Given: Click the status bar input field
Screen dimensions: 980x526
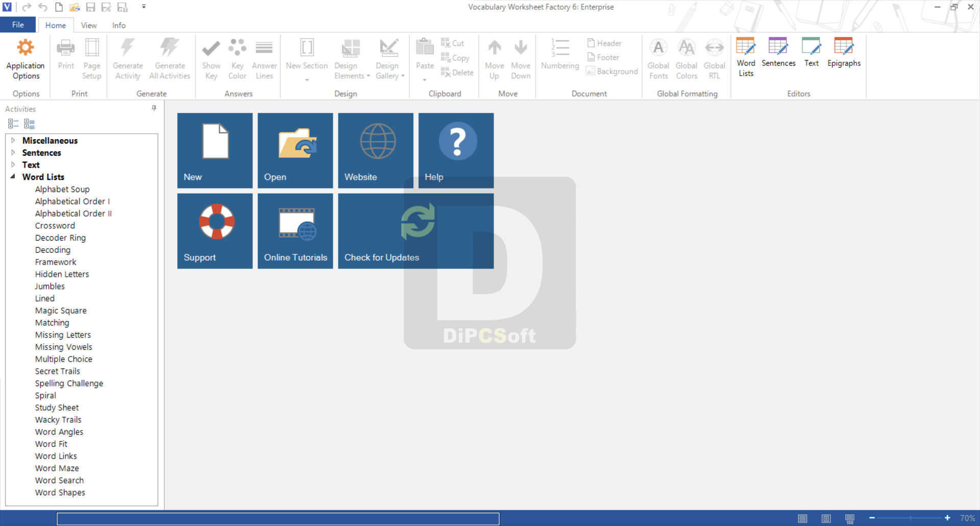Looking at the screenshot, I should (x=278, y=519).
